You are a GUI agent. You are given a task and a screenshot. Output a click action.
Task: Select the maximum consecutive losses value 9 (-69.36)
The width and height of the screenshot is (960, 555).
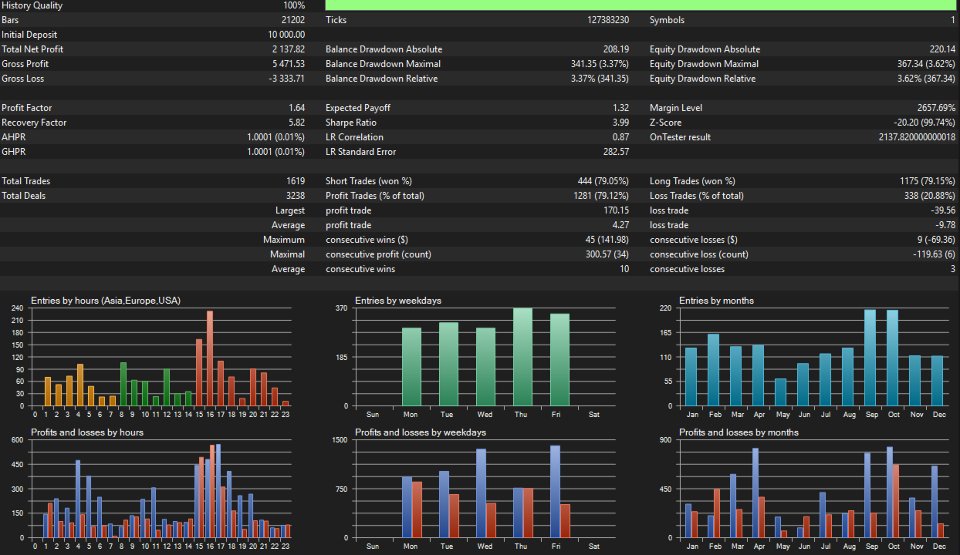(936, 240)
